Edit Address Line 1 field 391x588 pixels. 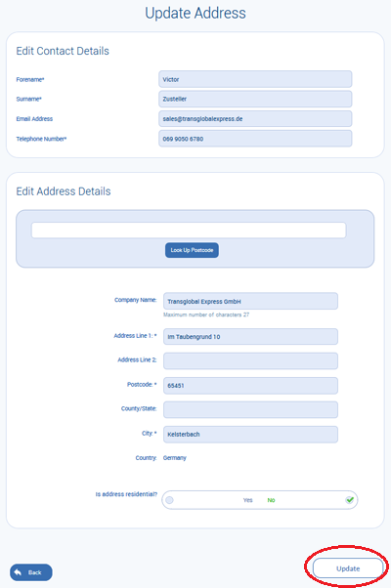pos(250,337)
